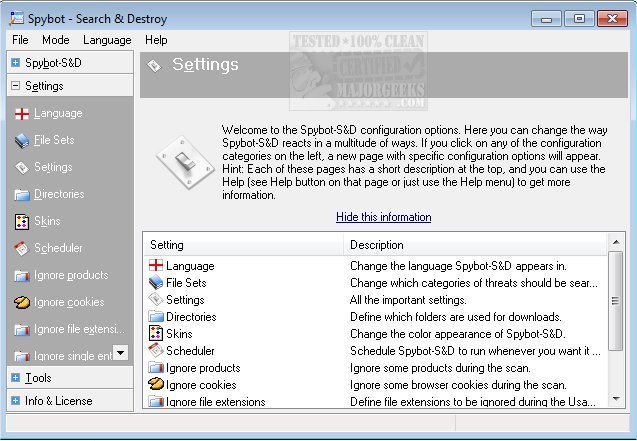Open the Mode menu
The image size is (637, 441).
pyautogui.click(x=56, y=40)
